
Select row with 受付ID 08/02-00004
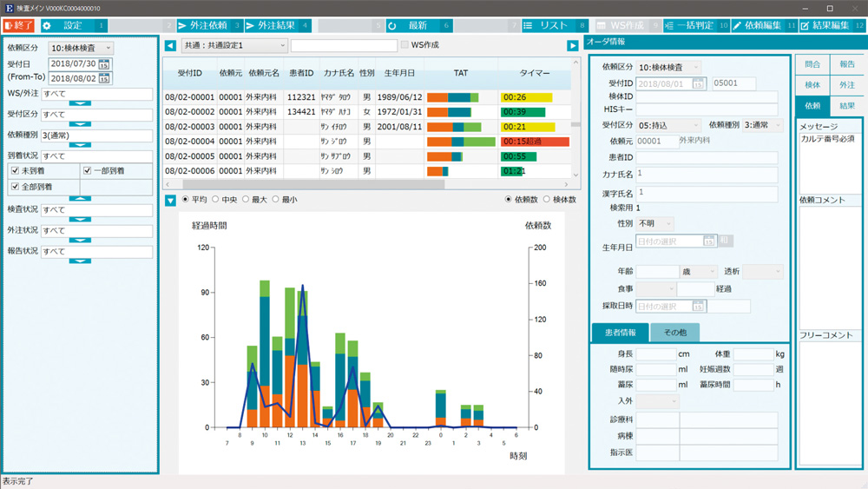(190, 141)
